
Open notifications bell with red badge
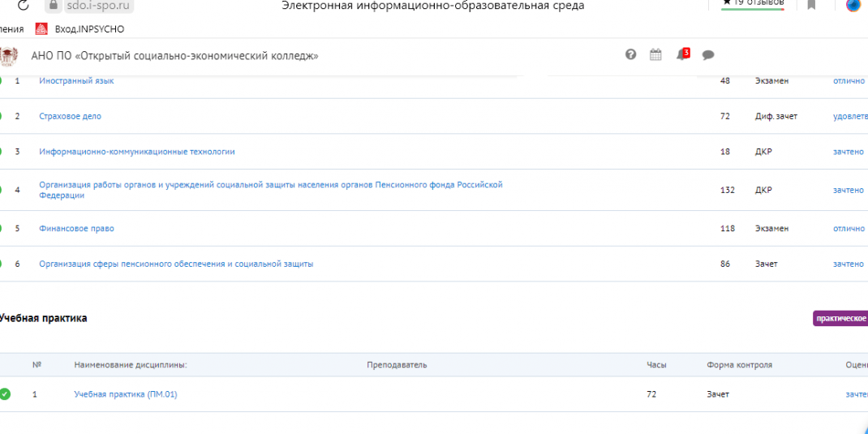(681, 54)
